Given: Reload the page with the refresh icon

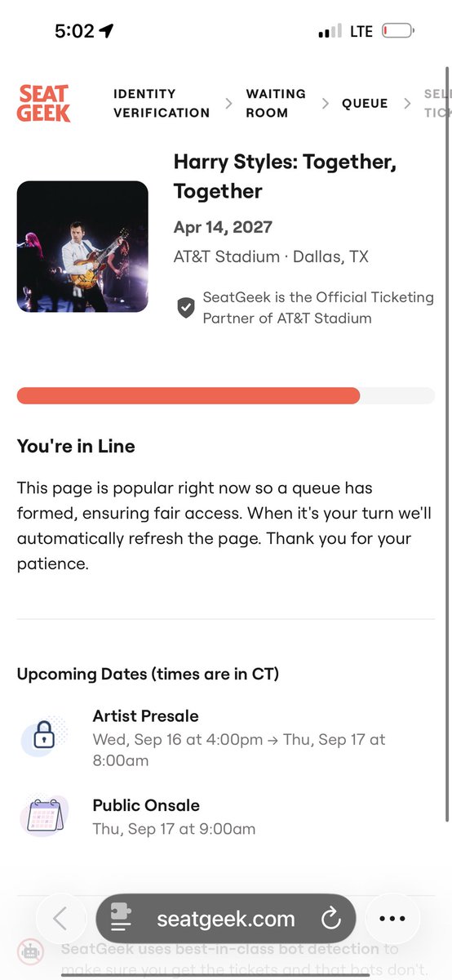Looking at the screenshot, I should (330, 919).
